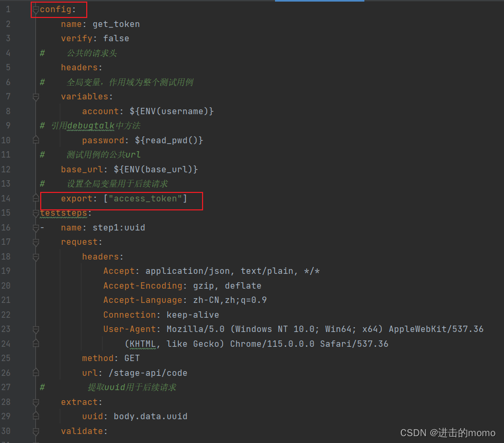The height and width of the screenshot is (443, 504).
Task: Collapse the request block
Action: coord(35,242)
